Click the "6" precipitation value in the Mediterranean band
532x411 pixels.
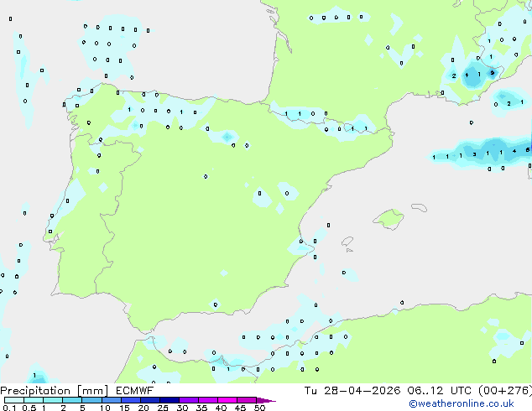(528, 149)
